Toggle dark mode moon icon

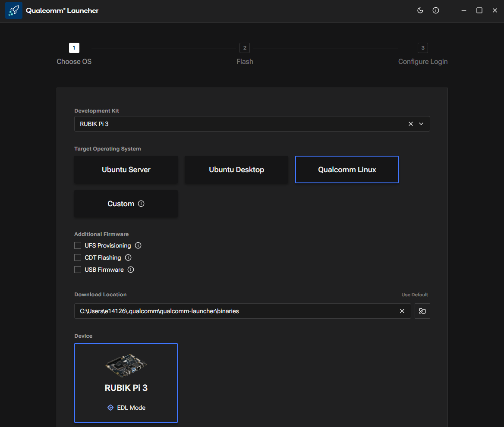pos(420,10)
